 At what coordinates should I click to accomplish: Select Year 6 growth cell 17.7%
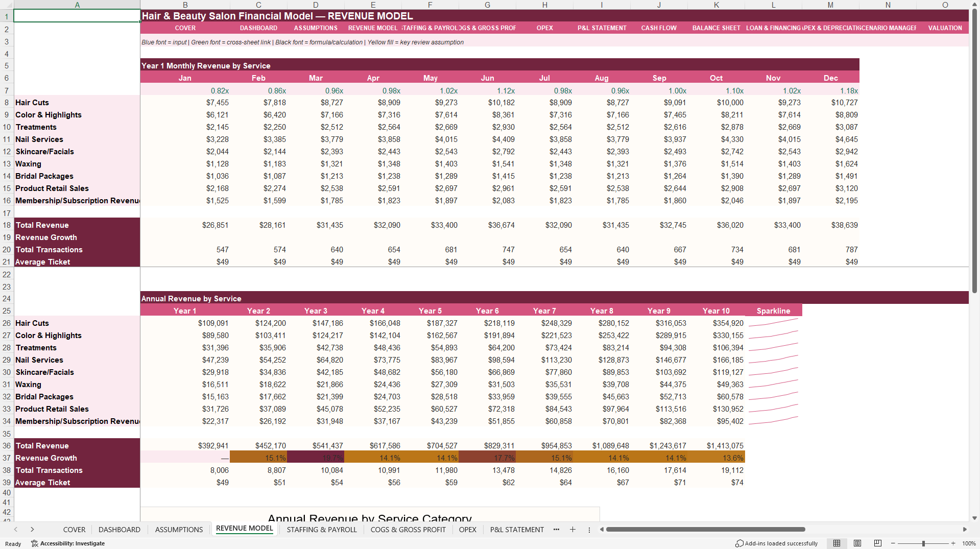click(x=487, y=458)
